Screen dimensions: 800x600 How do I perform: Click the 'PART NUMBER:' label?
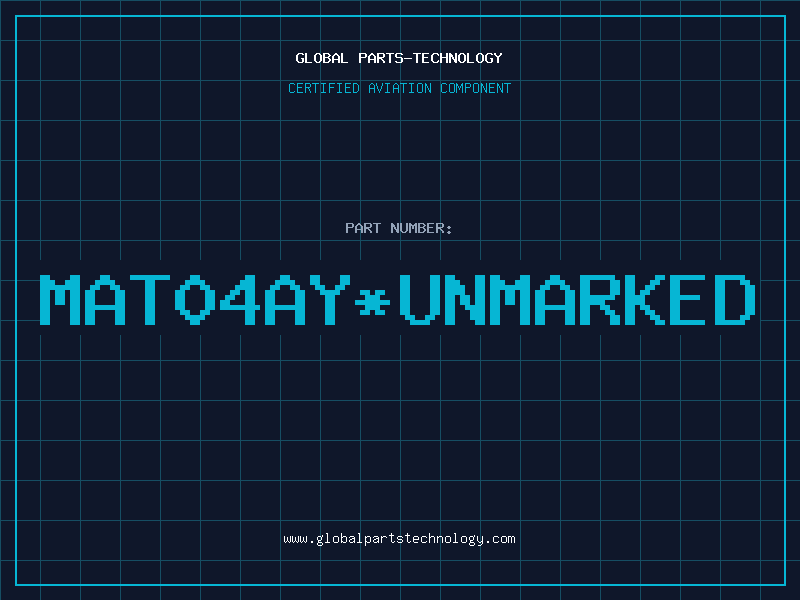click(399, 228)
